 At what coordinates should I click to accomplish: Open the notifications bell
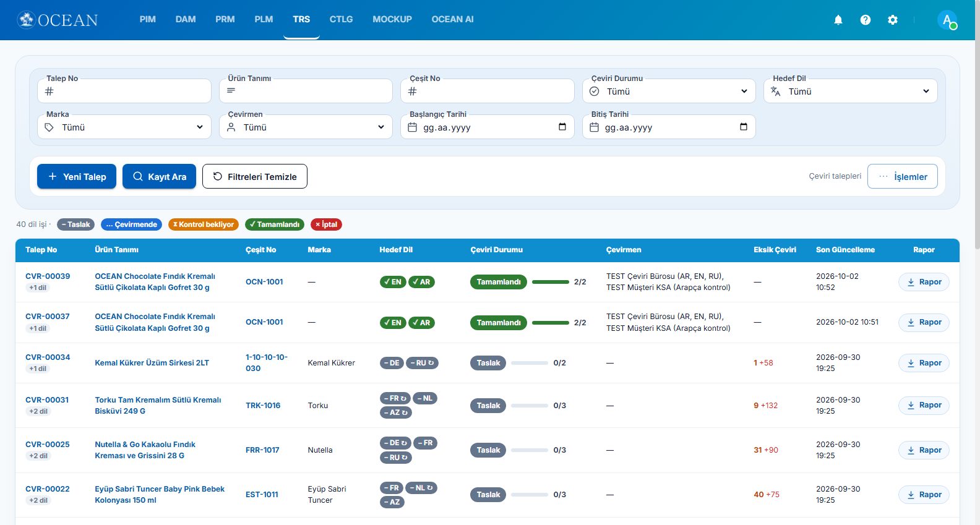click(838, 20)
